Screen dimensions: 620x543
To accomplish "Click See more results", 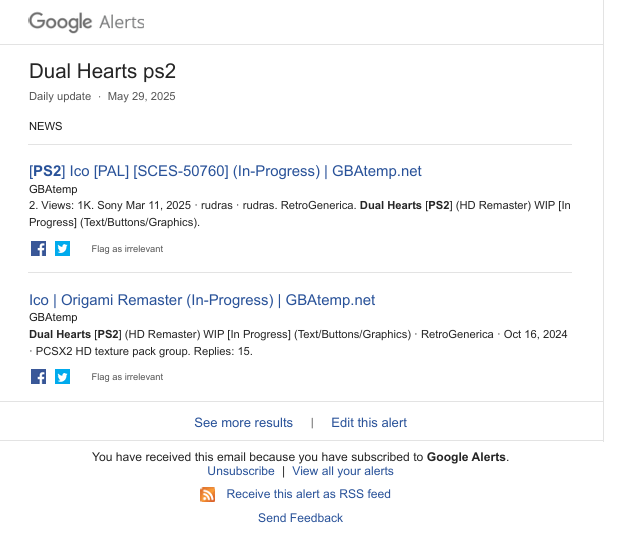I will point(244,422).
